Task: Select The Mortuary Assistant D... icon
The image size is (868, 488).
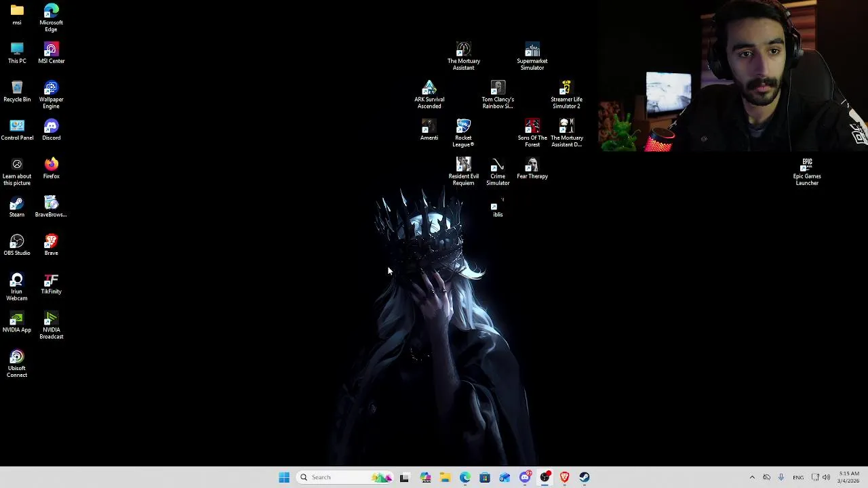Action: pyautogui.click(x=566, y=134)
